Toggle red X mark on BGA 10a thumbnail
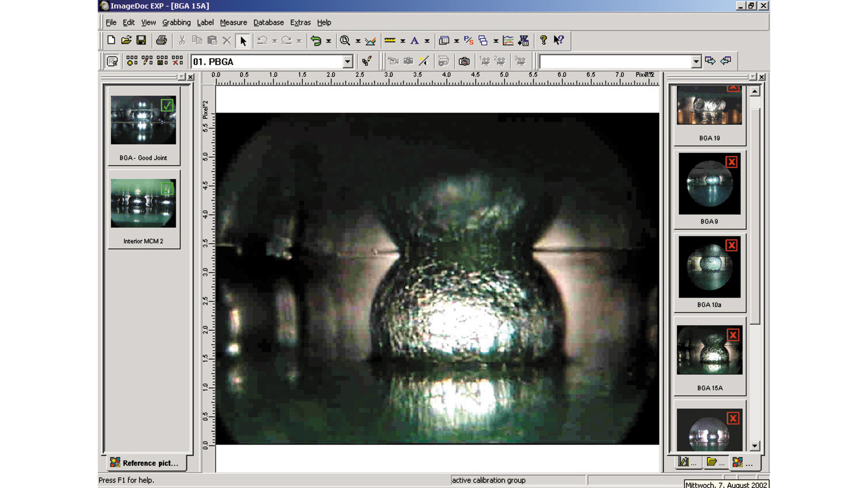The image size is (868, 488). coord(732,245)
